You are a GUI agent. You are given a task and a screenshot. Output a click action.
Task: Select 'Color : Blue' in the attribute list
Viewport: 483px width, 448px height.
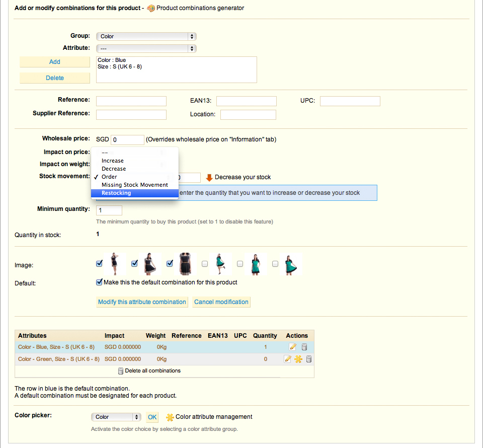[112, 60]
